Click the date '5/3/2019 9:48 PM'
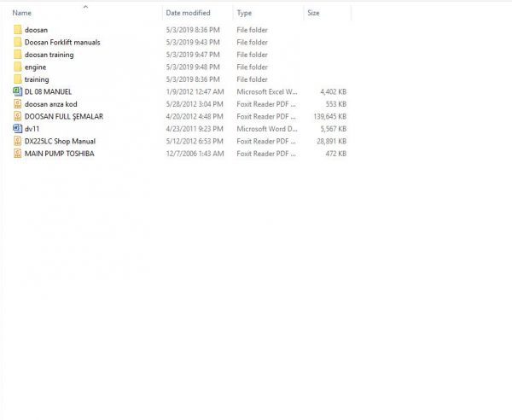The height and width of the screenshot is (420, 512). coord(193,67)
